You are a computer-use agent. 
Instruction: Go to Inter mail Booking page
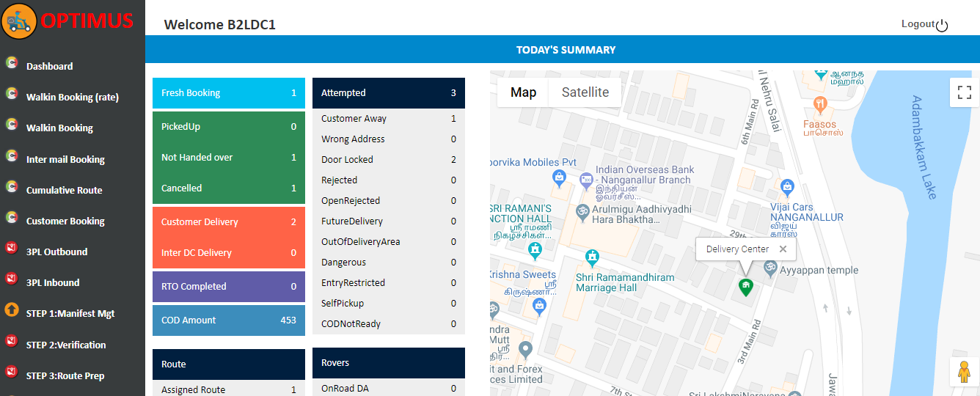(x=65, y=159)
